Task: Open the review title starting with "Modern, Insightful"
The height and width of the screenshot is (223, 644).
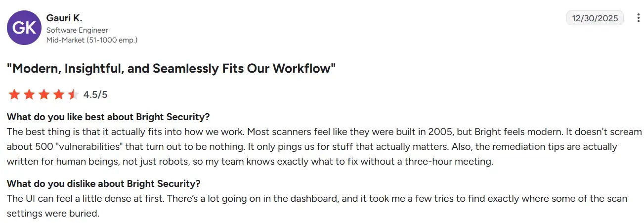Action: click(171, 69)
